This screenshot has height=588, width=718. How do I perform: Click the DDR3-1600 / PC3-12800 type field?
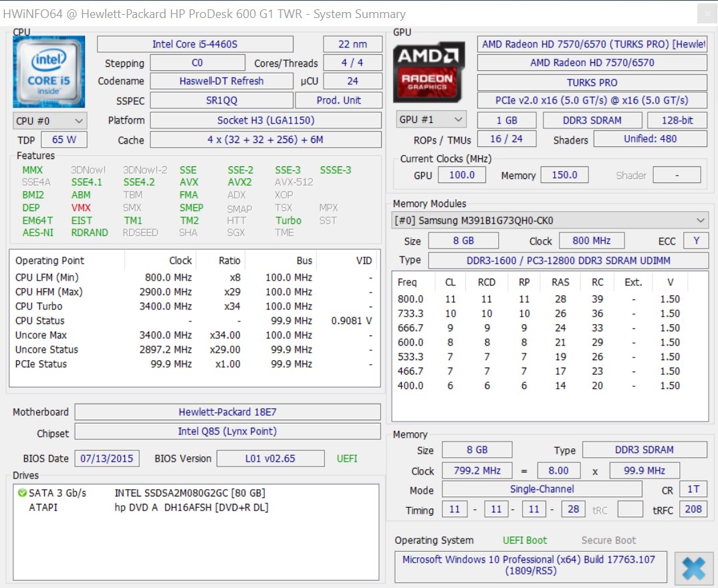pyautogui.click(x=568, y=261)
